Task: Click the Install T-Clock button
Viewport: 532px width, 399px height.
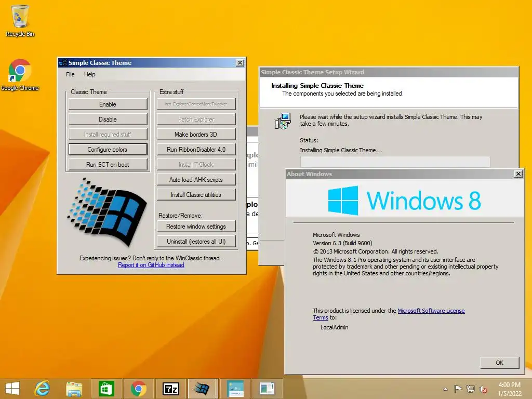Action: click(196, 165)
